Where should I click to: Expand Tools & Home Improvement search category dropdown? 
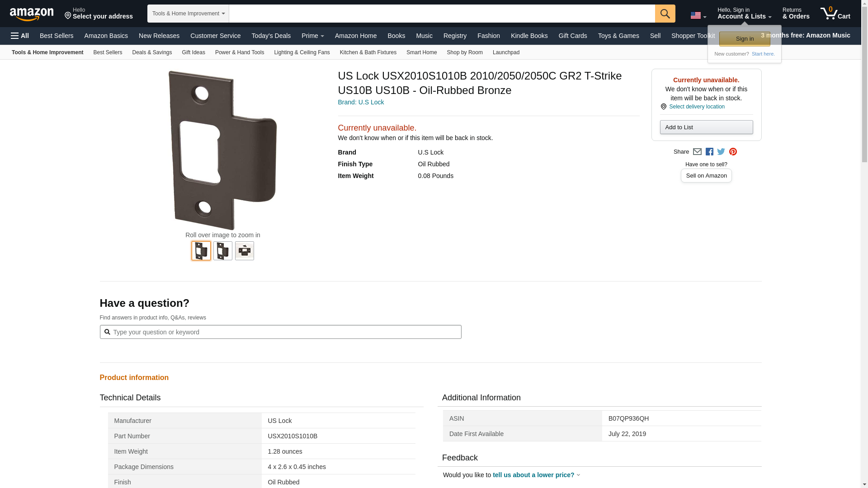pos(188,14)
